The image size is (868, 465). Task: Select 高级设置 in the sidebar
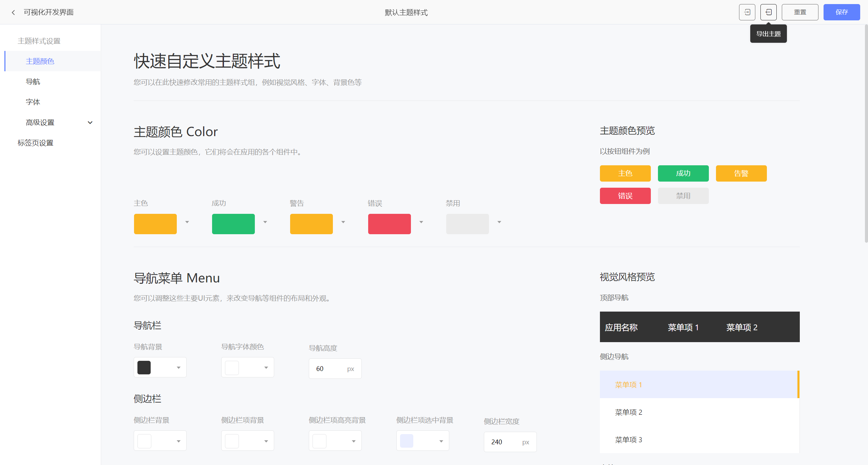53,122
